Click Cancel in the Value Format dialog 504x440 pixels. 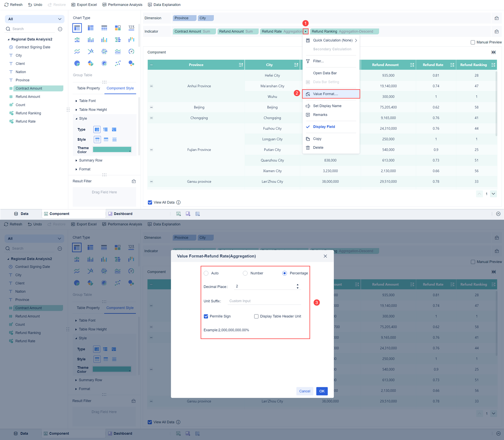pos(304,391)
